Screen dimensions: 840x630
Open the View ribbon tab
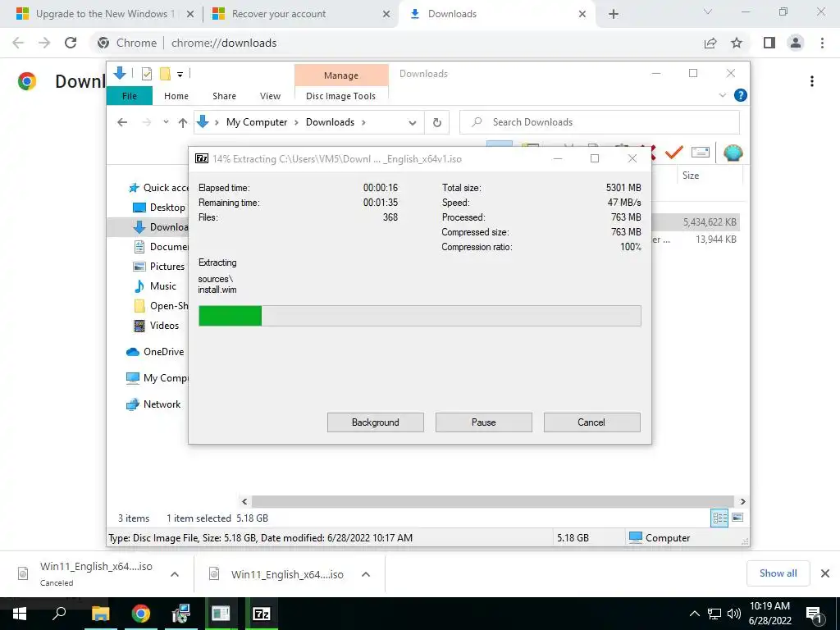click(x=270, y=96)
